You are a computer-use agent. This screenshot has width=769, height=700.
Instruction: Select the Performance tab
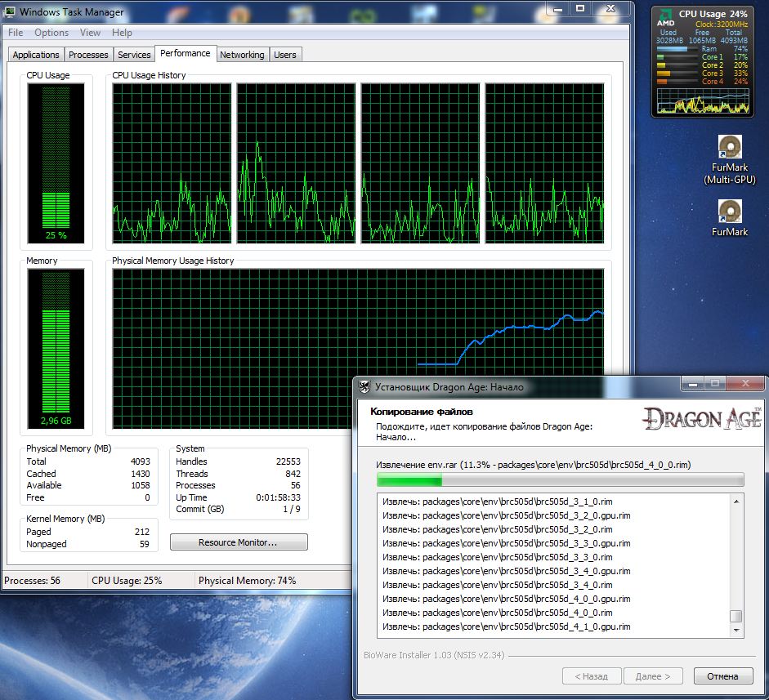coord(185,53)
